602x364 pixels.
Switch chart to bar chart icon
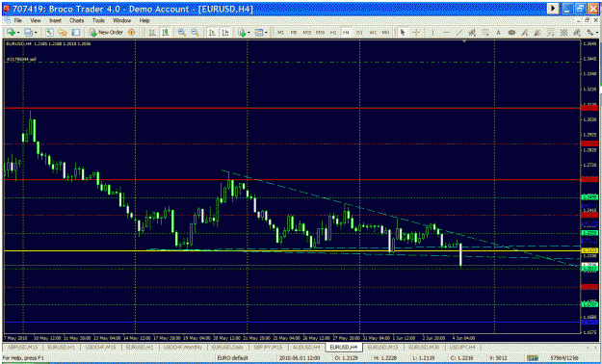152,32
